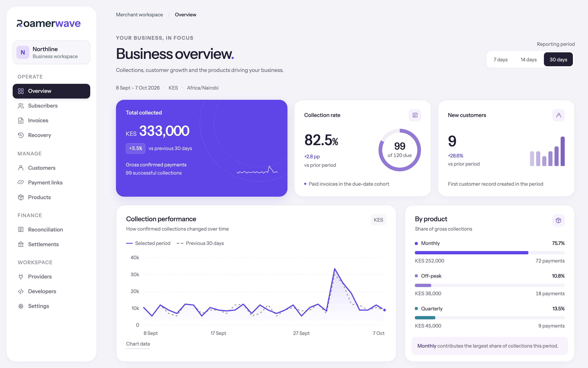
Task: Click the Providers plug icon
Action: click(21, 277)
